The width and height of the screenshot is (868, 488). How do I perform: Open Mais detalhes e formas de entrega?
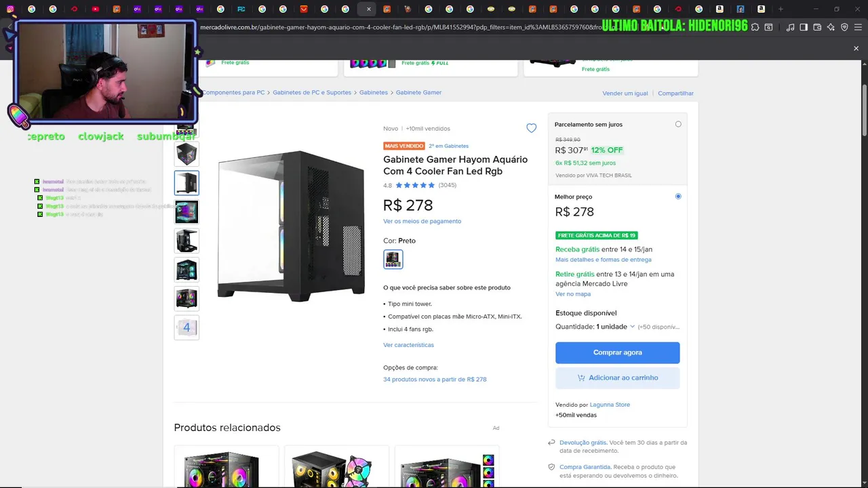[x=604, y=260]
